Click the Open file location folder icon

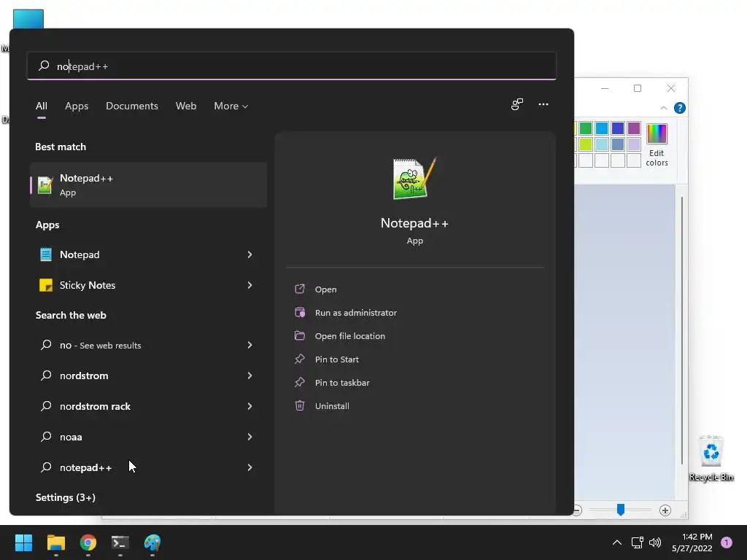pyautogui.click(x=300, y=335)
